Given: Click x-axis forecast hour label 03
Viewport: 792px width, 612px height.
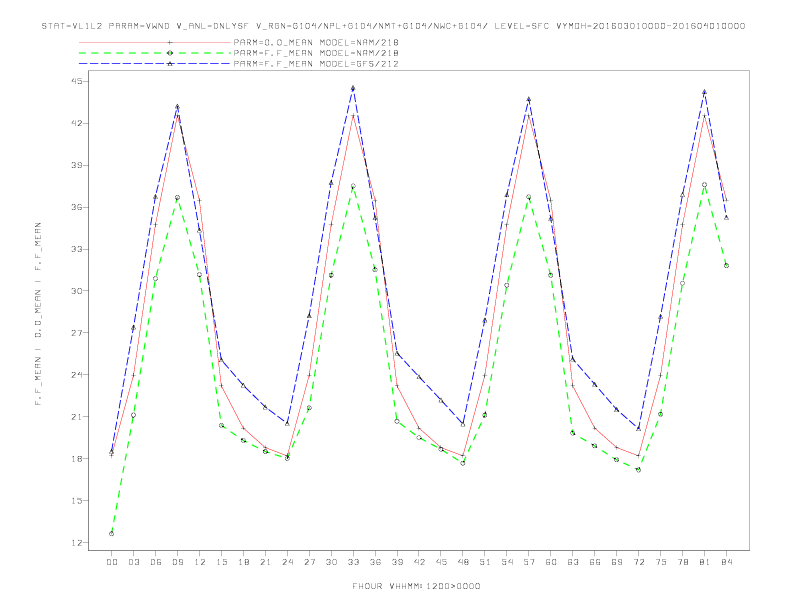Looking at the screenshot, I should (x=133, y=562).
